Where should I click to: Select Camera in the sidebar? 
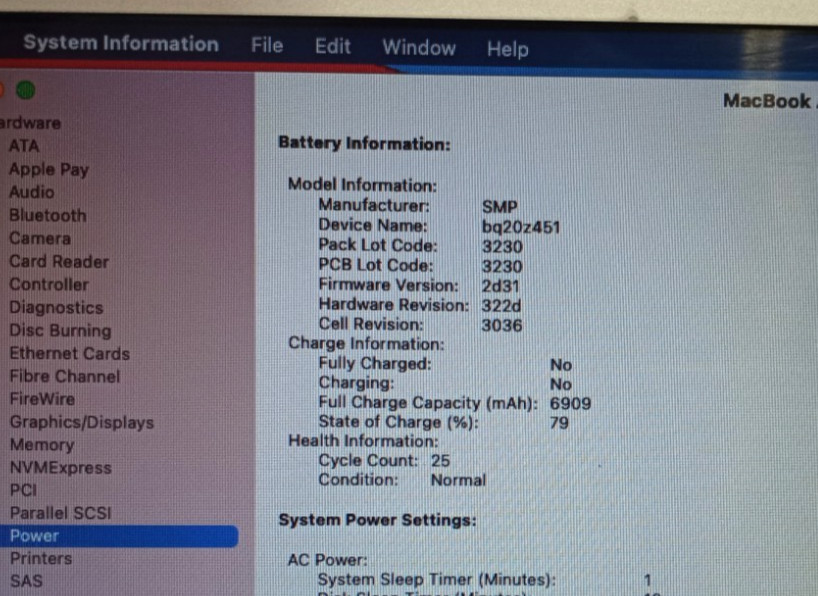(x=40, y=238)
